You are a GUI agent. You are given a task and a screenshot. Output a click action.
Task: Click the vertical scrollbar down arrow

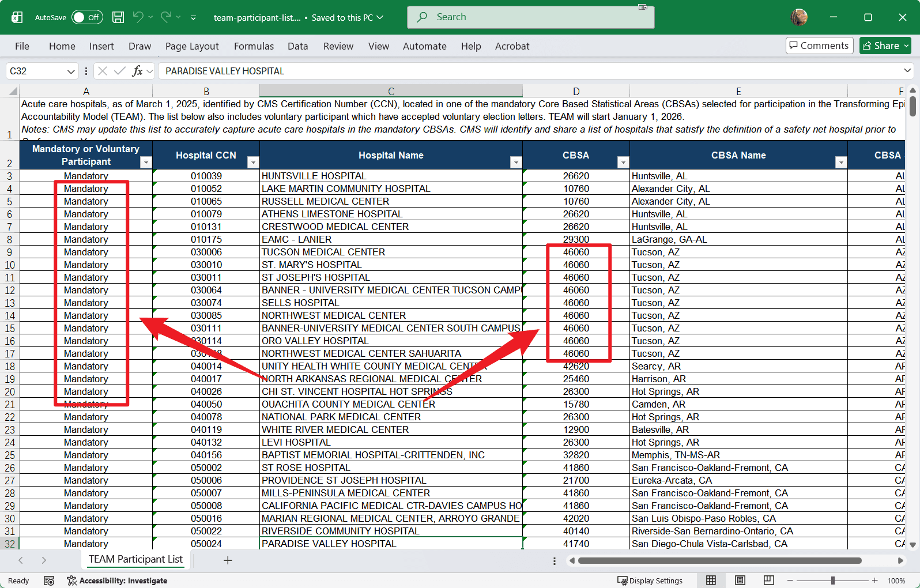(x=913, y=545)
